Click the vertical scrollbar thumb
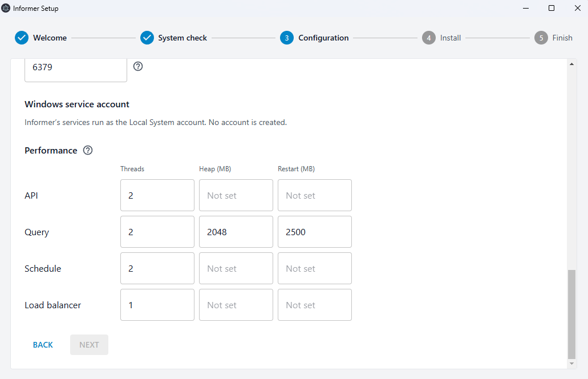Screen dimensions: 588x379 pyautogui.click(x=571, y=314)
